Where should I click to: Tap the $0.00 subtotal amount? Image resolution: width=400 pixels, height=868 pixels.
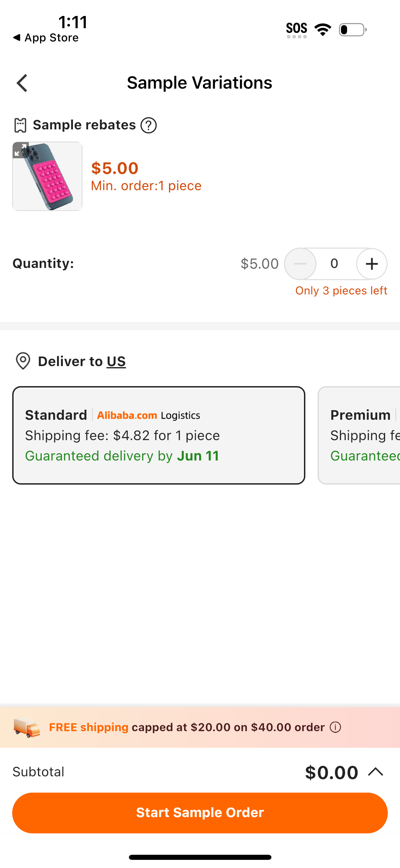pos(331,772)
